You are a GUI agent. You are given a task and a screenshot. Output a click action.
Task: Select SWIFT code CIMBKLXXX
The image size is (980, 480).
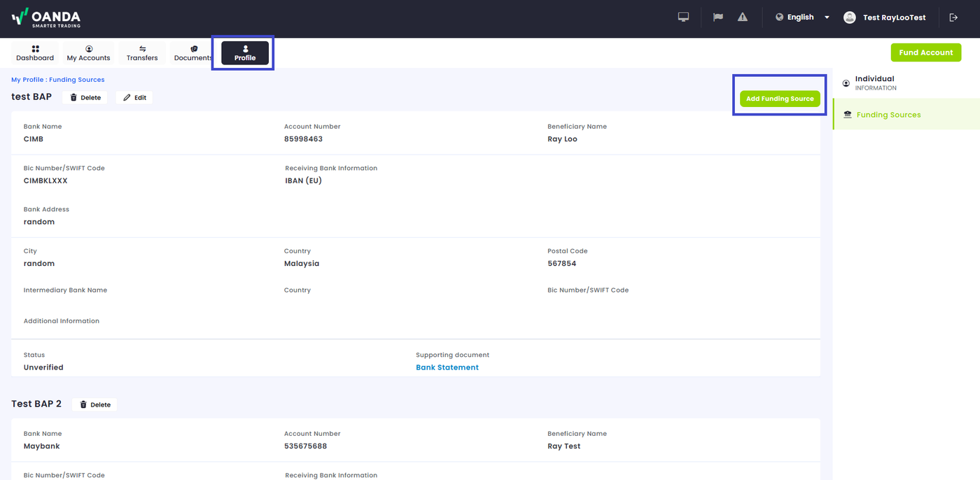coord(45,181)
